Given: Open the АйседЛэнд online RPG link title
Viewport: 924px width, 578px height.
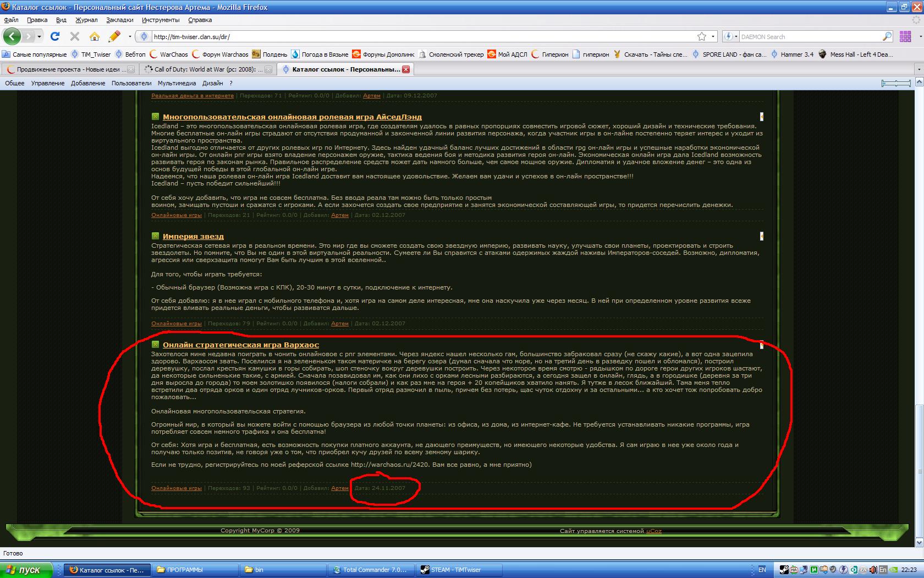Looking at the screenshot, I should click(x=292, y=117).
